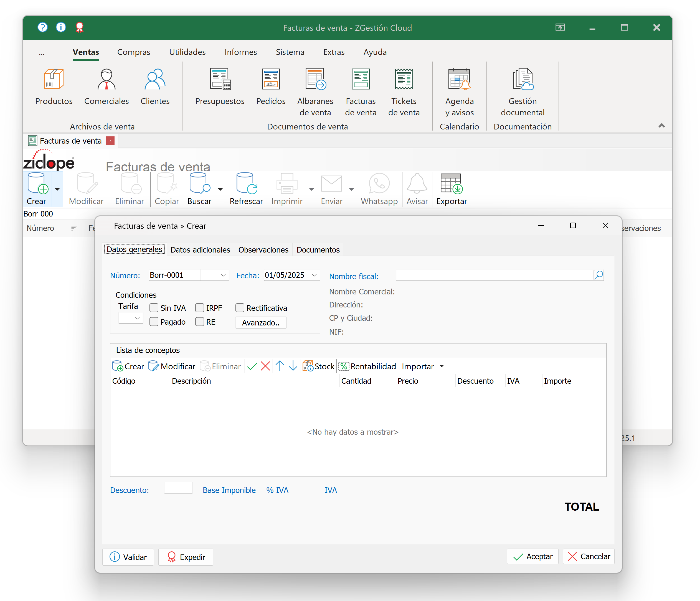700x601 pixels.
Task: Expand the Buscar dropdown arrow
Action: [220, 189]
